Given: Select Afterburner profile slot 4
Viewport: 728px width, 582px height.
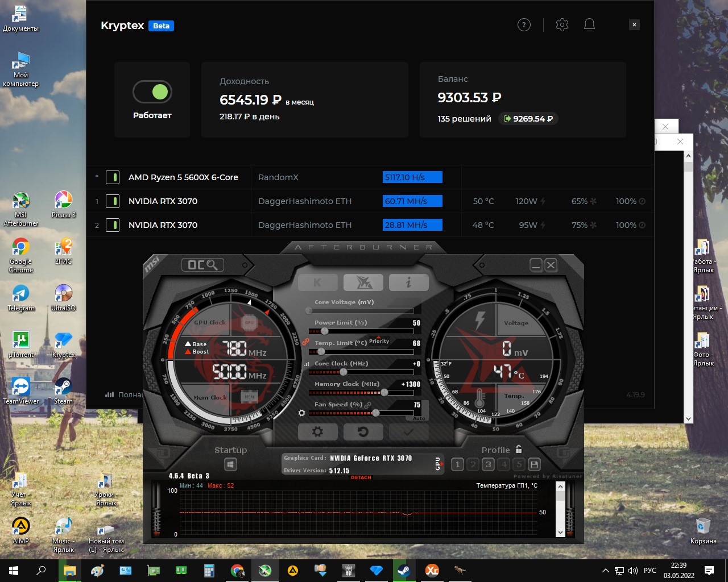Looking at the screenshot, I should pyautogui.click(x=503, y=464).
